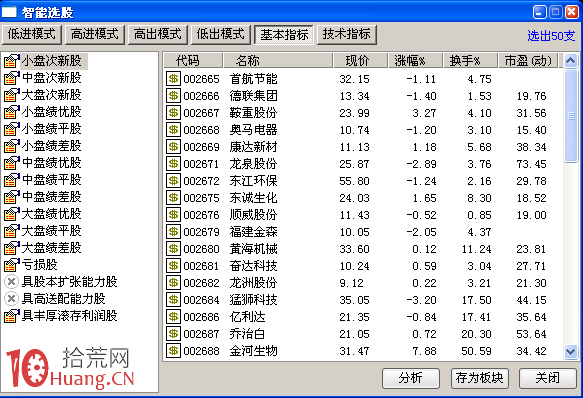The image size is (583, 398).
Task: Click the icon beside 具丰厚滚存利润股
Action: pos(12,316)
